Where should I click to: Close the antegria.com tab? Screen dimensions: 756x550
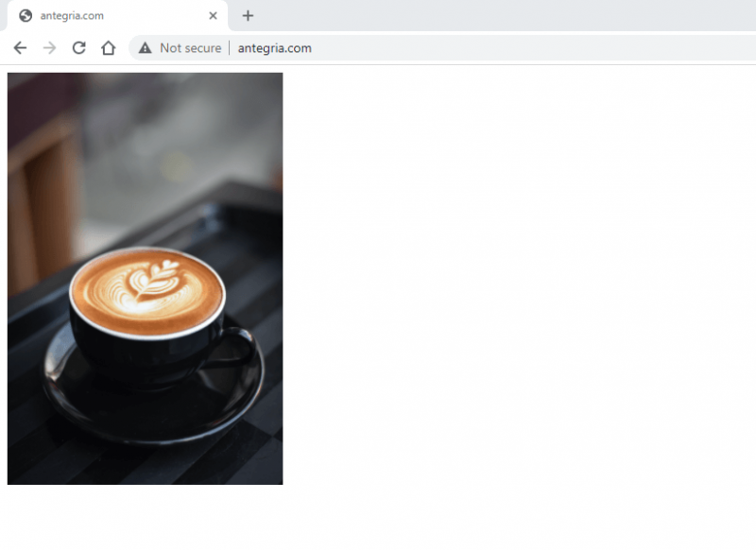tap(213, 15)
